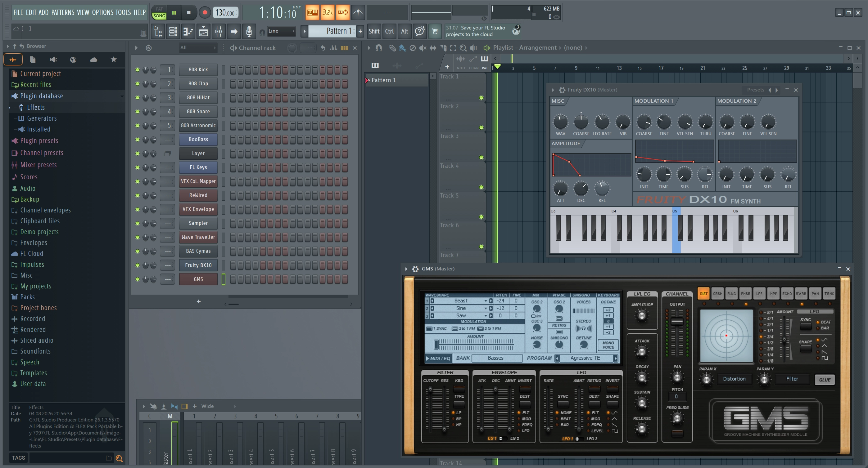Open the Mixer from toolbar
The image size is (868, 468).
(218, 31)
